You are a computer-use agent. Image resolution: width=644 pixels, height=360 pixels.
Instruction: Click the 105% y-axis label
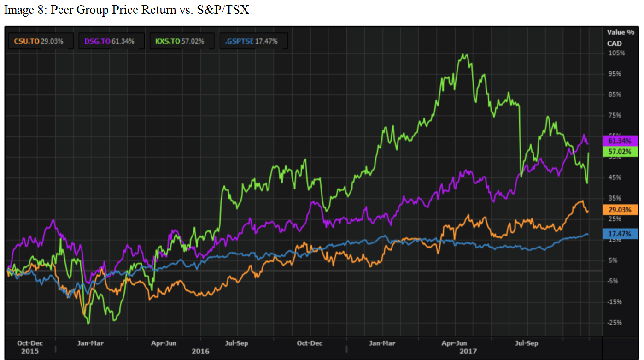(616, 53)
